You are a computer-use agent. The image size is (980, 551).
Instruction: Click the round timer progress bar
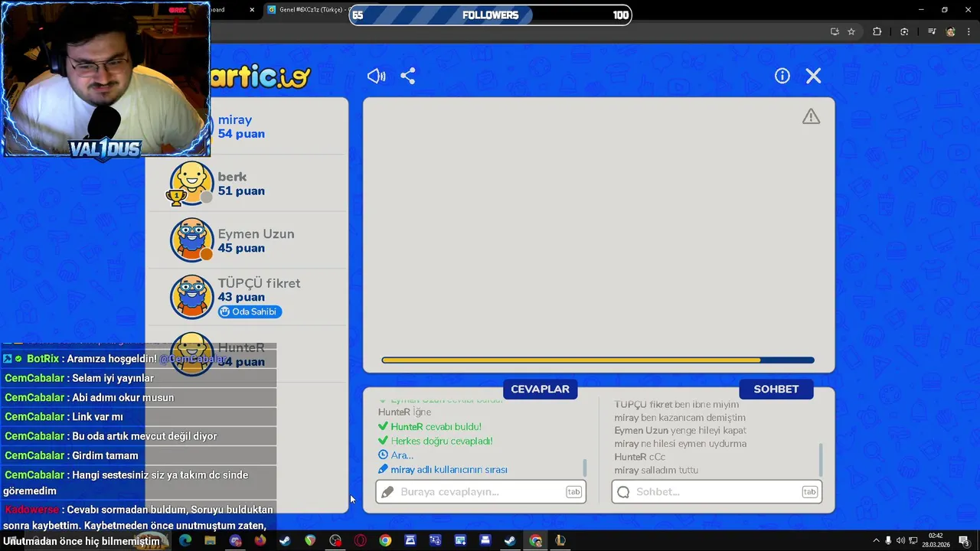click(598, 360)
